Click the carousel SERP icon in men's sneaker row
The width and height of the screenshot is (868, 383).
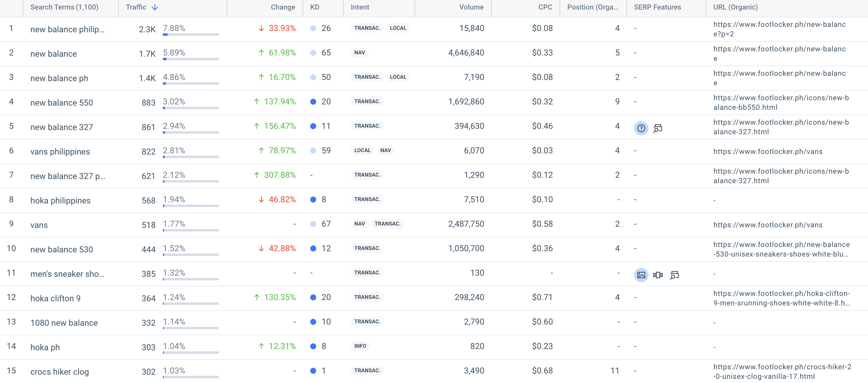pos(657,275)
